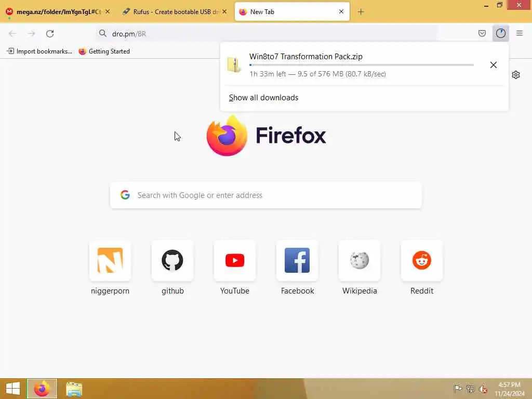
Task: Cancel the Win8to7 download
Action: pyautogui.click(x=494, y=65)
